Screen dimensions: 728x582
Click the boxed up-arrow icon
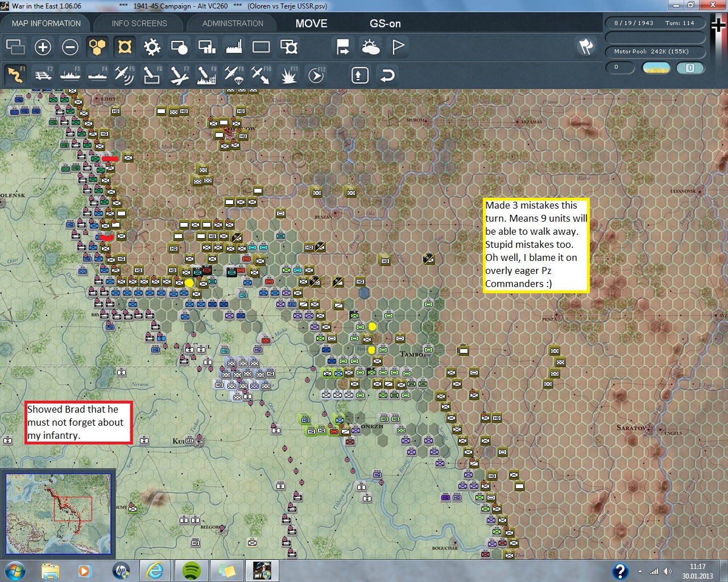coord(360,75)
